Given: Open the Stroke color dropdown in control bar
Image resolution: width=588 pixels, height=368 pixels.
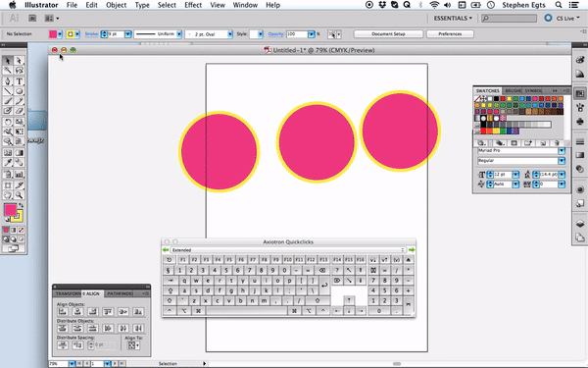Looking at the screenshot, I should click(77, 34).
